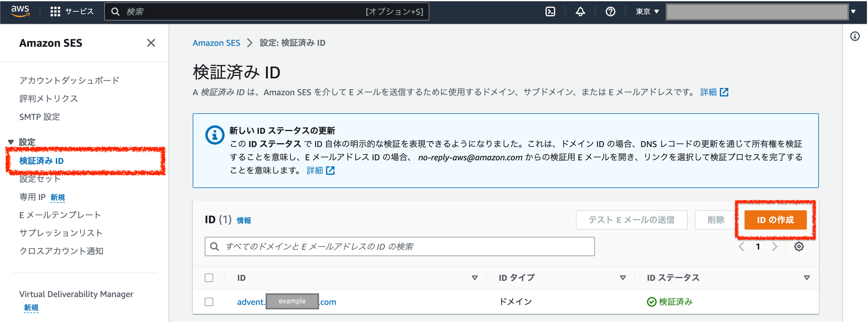
Task: Click the AWS logo to go home
Action: [x=20, y=11]
